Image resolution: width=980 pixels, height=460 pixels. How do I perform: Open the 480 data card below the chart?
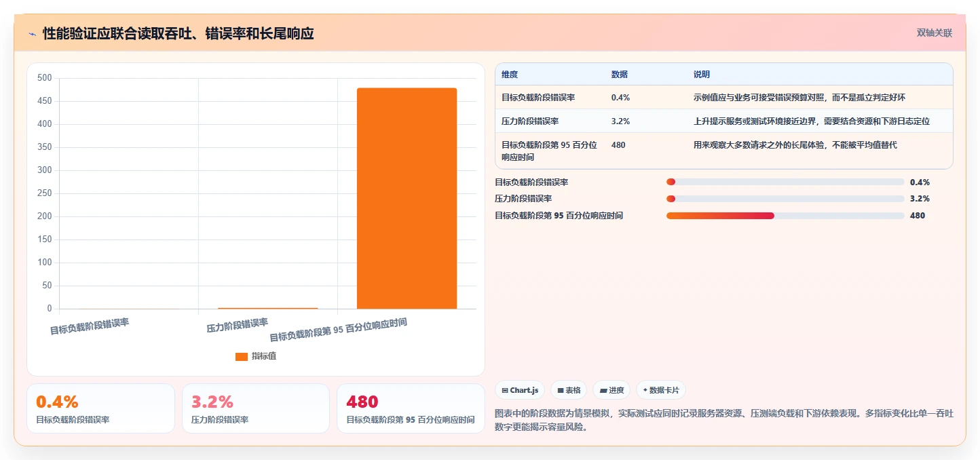[x=411, y=408]
